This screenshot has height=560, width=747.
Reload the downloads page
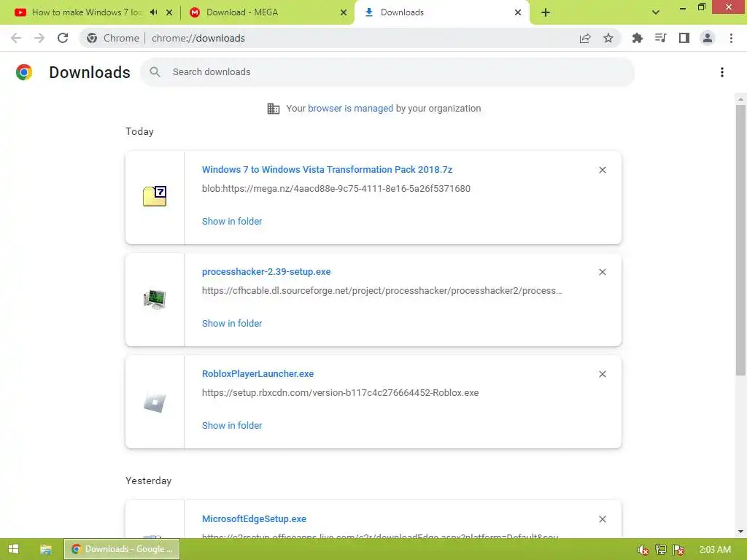click(x=63, y=38)
